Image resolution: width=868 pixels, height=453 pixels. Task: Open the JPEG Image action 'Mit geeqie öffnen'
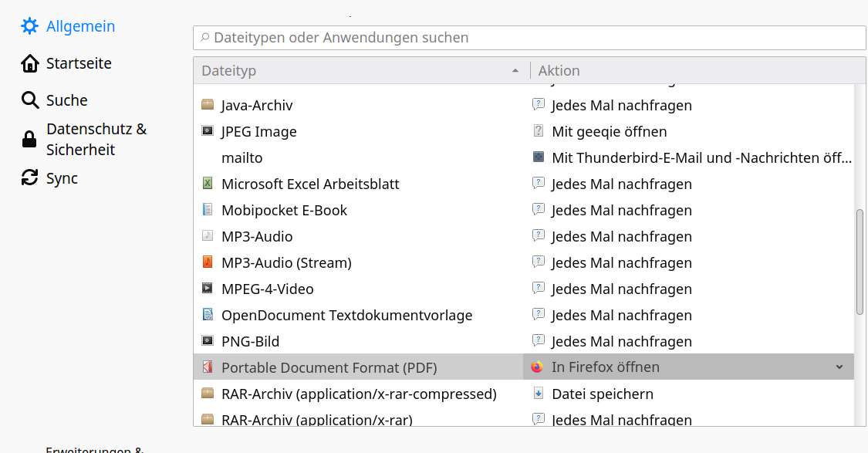point(609,132)
